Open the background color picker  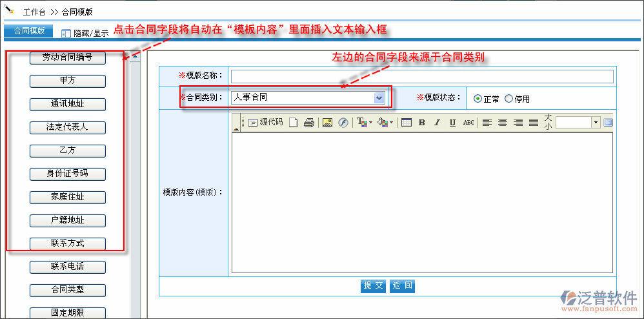click(x=385, y=123)
